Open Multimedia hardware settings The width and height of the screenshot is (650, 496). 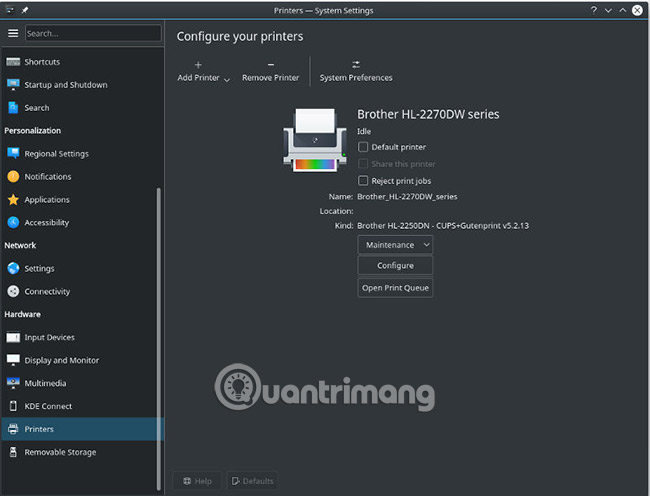pyautogui.click(x=48, y=383)
